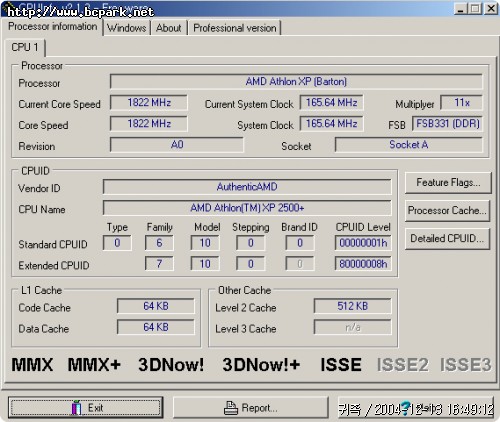Click the MMX feature label
Screen dimensions: 500x422
[32, 365]
